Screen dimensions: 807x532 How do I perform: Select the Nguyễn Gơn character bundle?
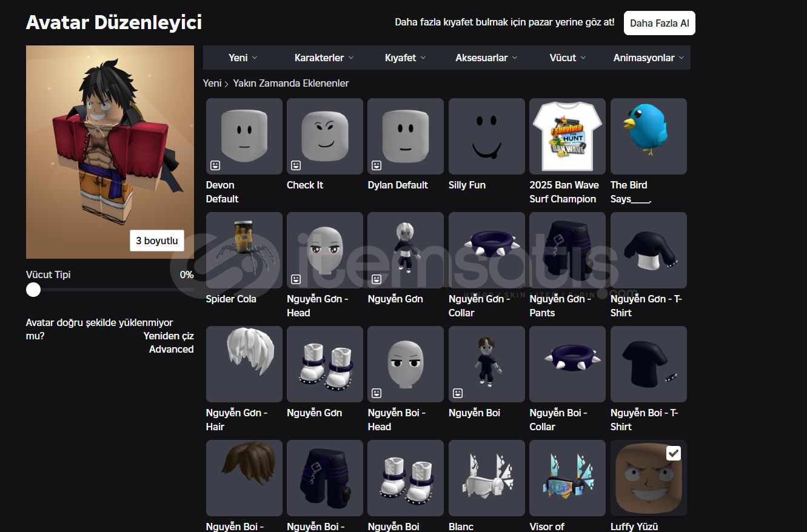click(x=406, y=250)
